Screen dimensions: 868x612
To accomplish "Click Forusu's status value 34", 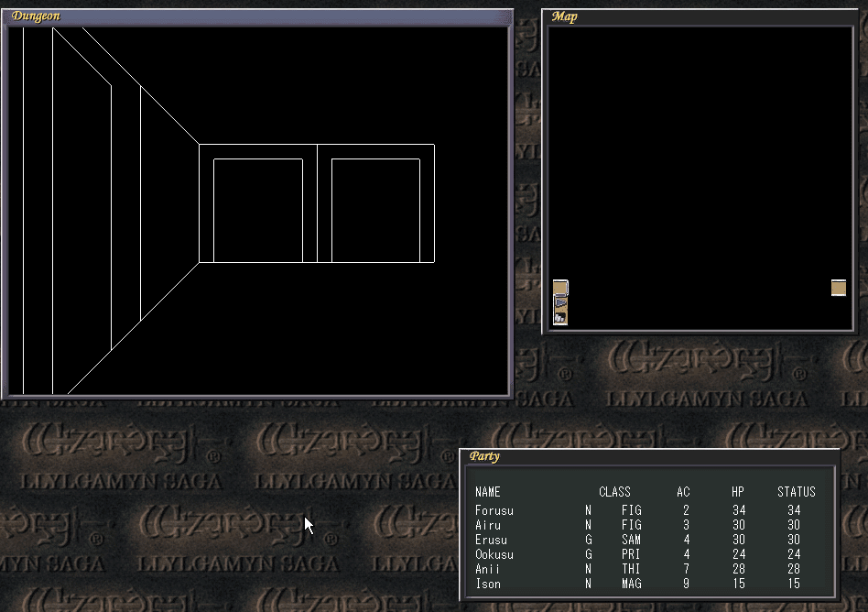I will 794,510.
